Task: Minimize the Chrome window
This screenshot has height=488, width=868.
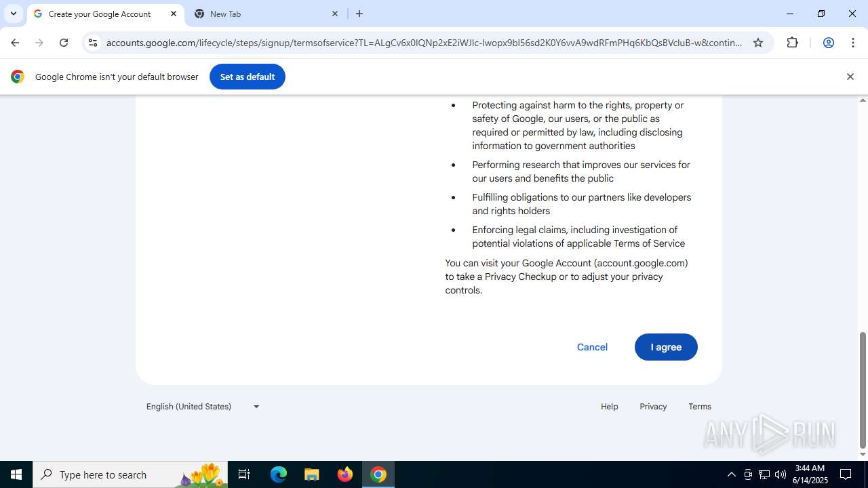Action: (x=789, y=14)
